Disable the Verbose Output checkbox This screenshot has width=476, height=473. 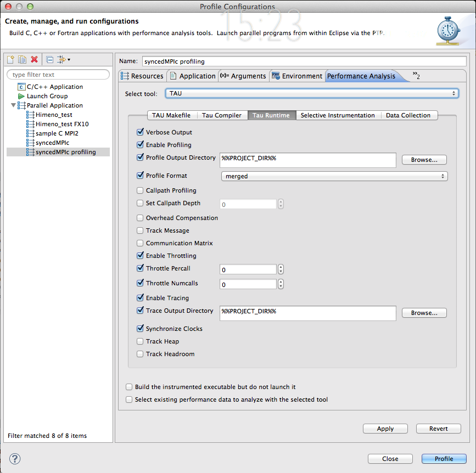[140, 132]
